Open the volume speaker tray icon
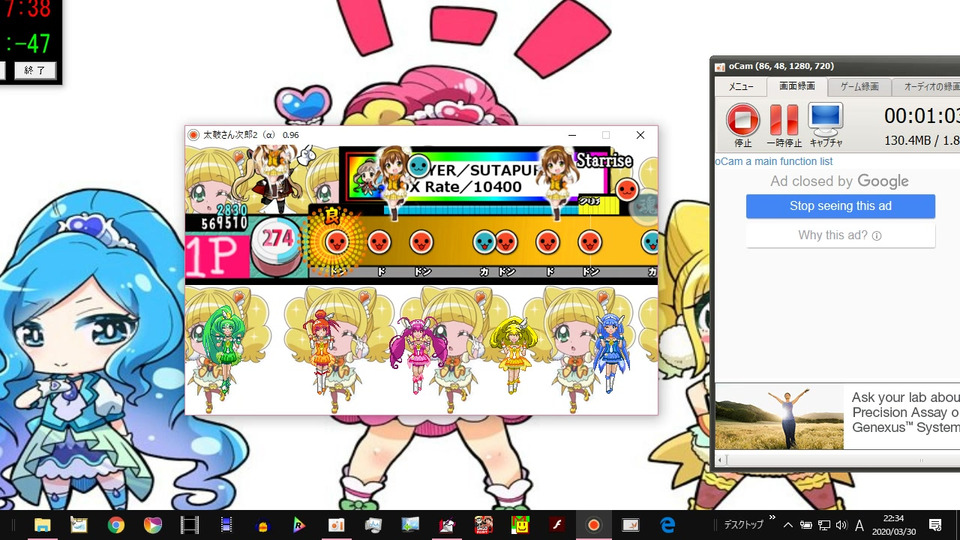The image size is (960, 540). click(842, 525)
